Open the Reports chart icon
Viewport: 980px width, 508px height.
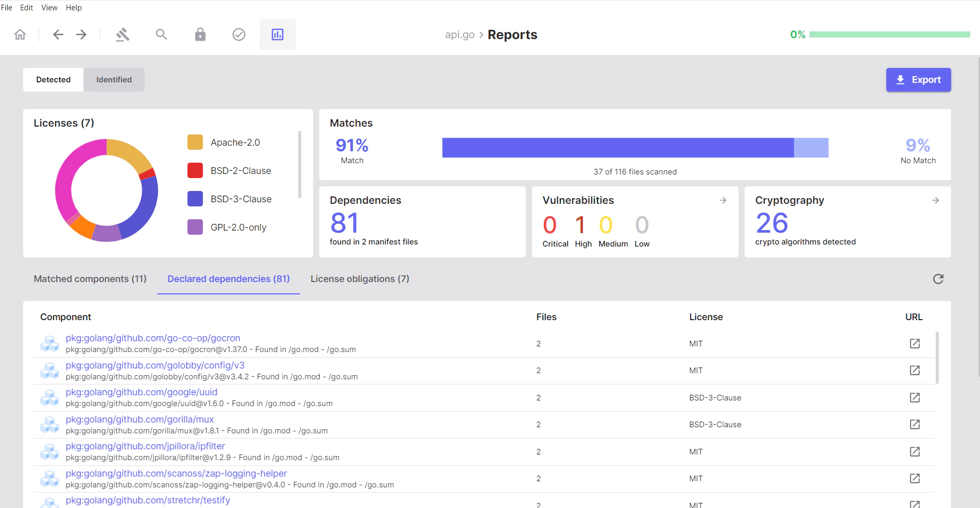[278, 34]
